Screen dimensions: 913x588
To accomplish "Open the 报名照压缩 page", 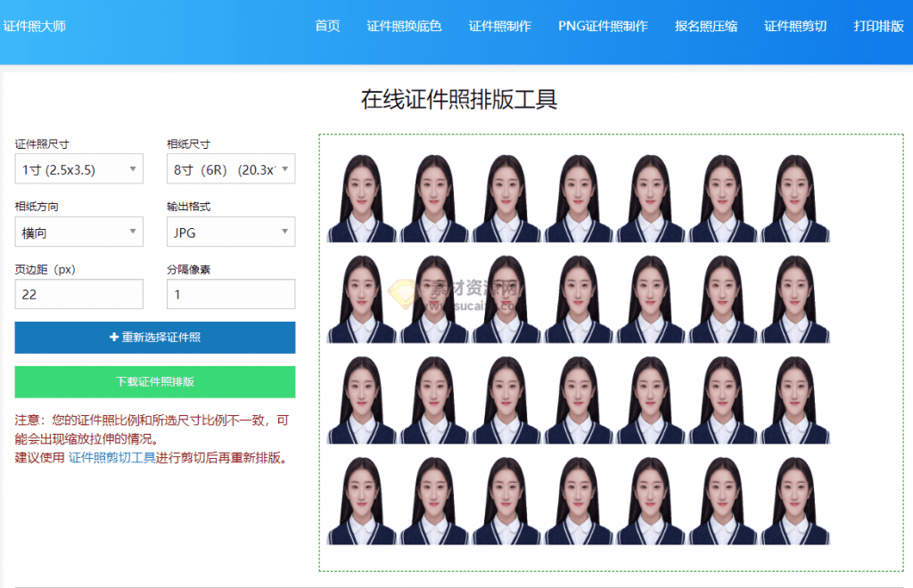I will click(x=705, y=26).
